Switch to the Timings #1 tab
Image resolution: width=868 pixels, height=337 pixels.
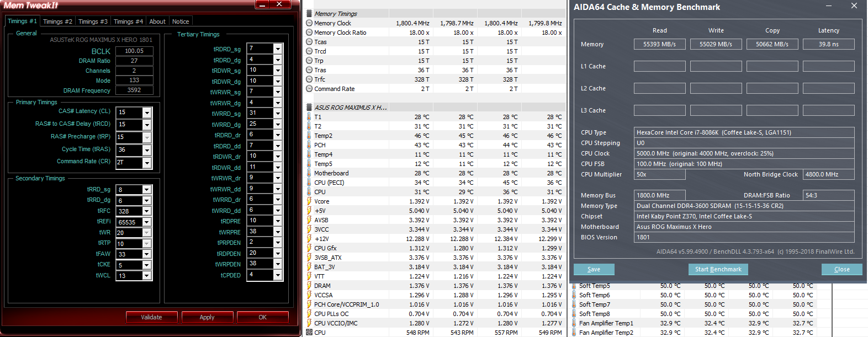coord(22,21)
